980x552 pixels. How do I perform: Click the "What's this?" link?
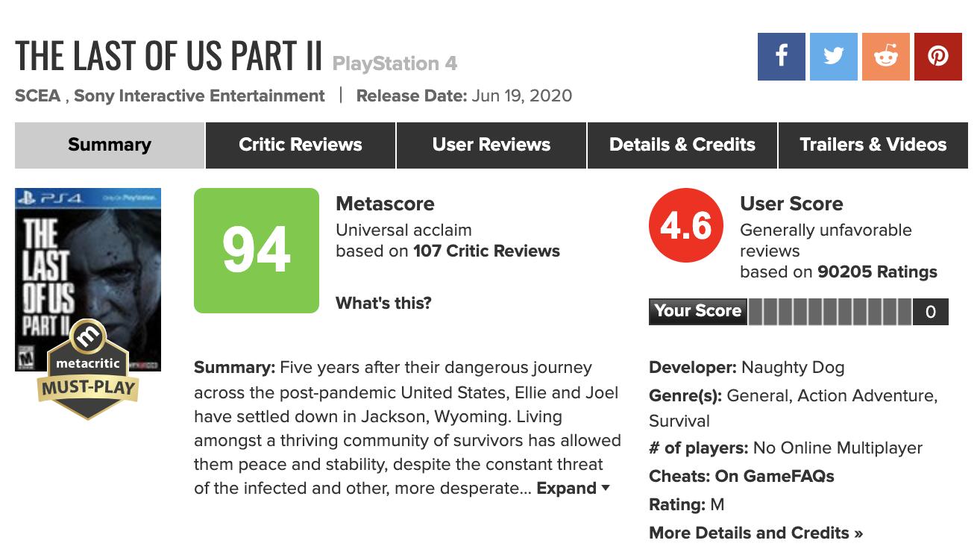tap(383, 303)
